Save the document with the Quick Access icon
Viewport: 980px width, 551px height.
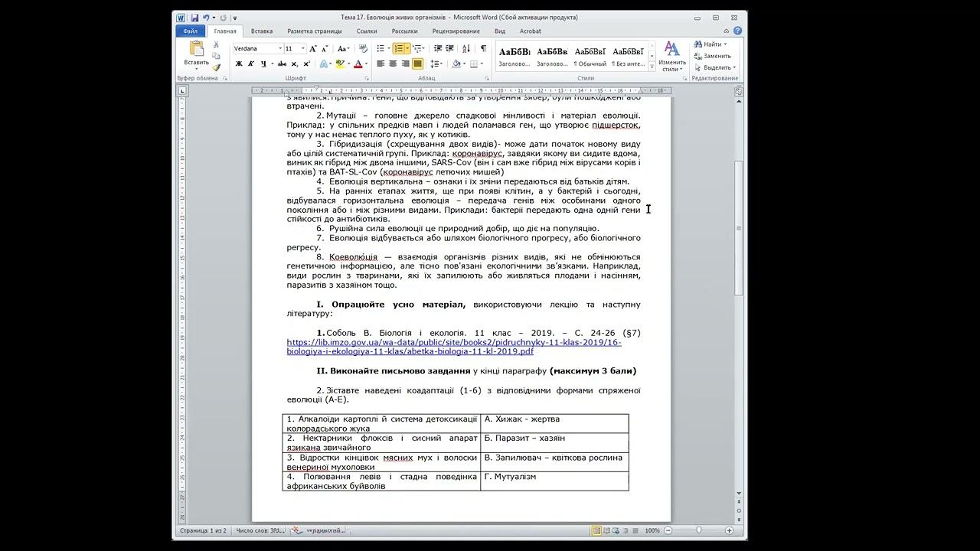pos(194,18)
